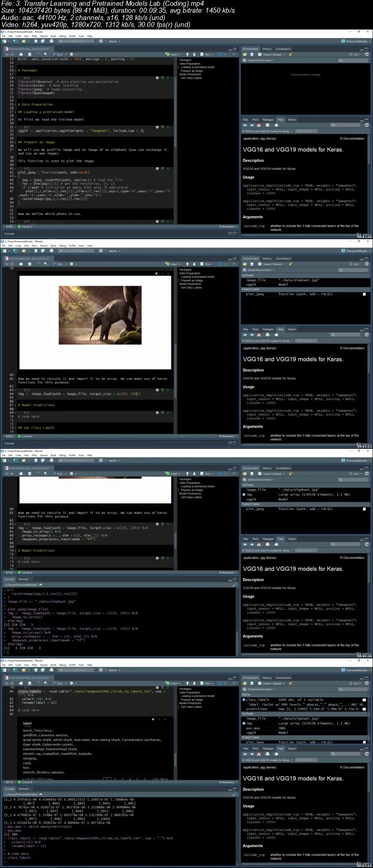Screen dimensions: 373x868
Task: Click help back arrow in 00:01:56 frame
Action: tap(245, 125)
